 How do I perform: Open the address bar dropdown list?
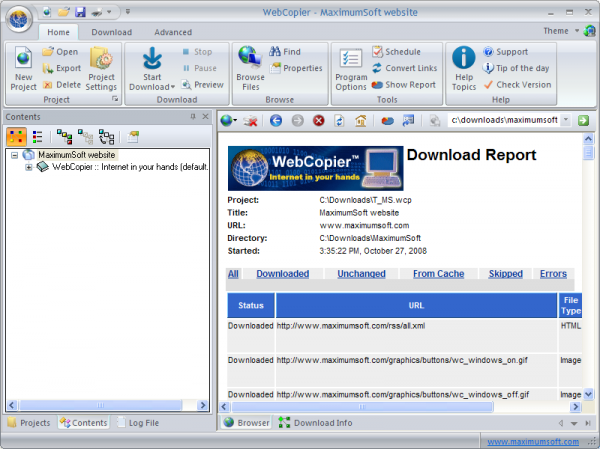pos(566,120)
